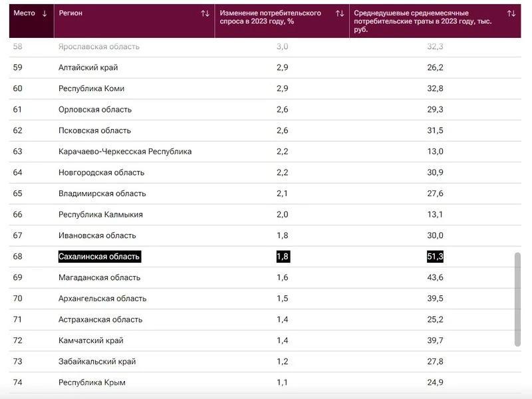The width and height of the screenshot is (532, 399).
Task: Click the sort icon in Регион header
Action: 205,13
